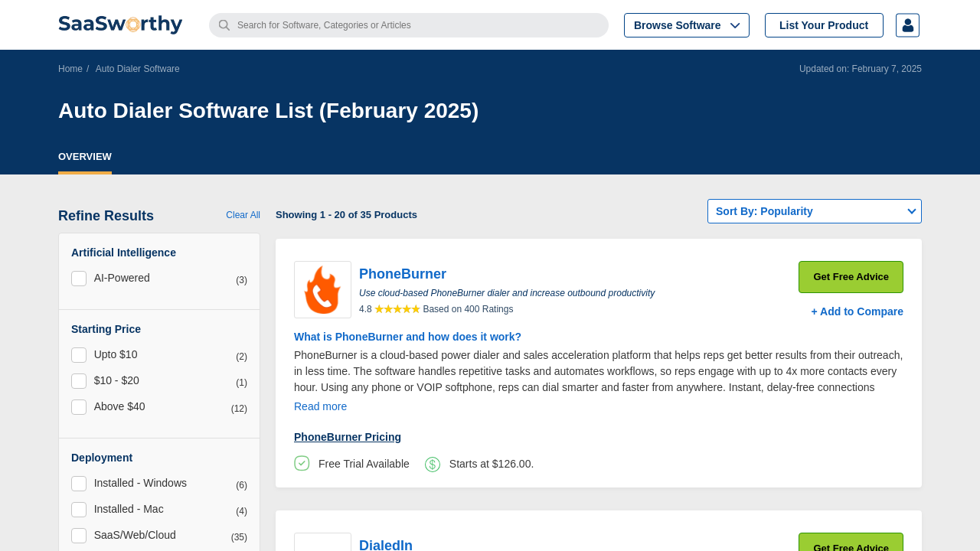Select SaaS/Web/Cloud deployment checkbox

point(79,536)
